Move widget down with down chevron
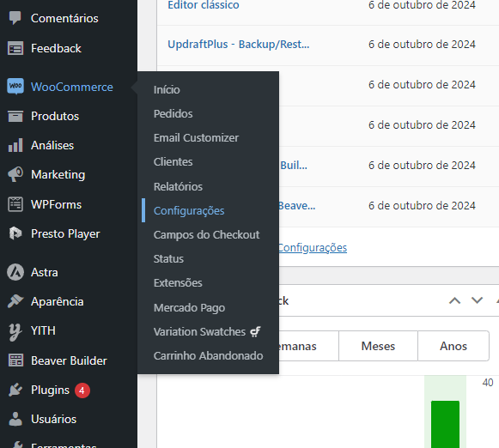This screenshot has width=499, height=448. 477,300
